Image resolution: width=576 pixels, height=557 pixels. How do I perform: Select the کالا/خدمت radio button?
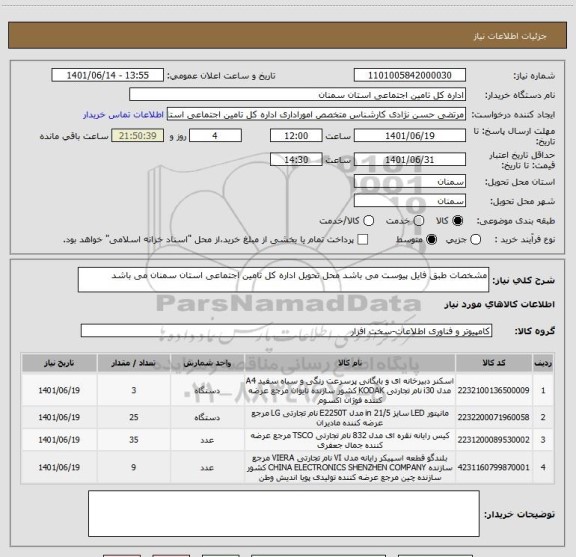coord(368,221)
